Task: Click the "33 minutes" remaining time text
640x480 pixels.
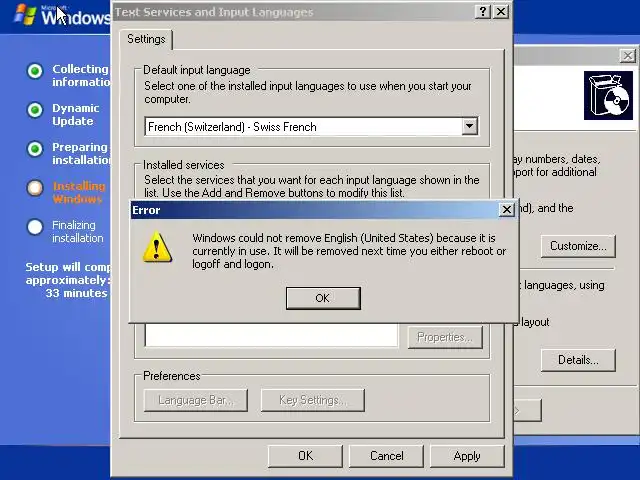Action: 76,293
